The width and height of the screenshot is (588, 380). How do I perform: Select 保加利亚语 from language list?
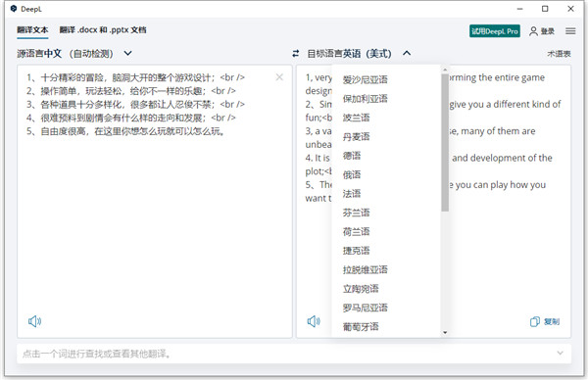pos(365,99)
